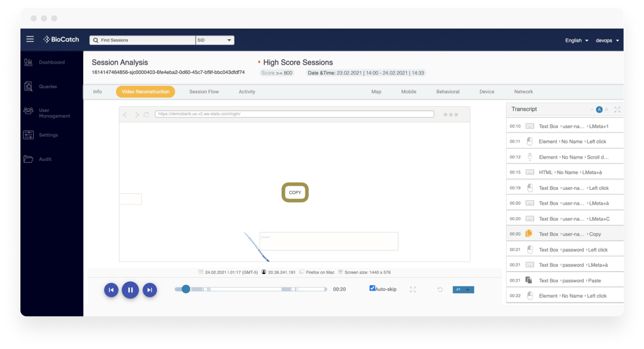Select the 00:21 password LMeta+à row
The image size is (644, 349).
click(565, 265)
